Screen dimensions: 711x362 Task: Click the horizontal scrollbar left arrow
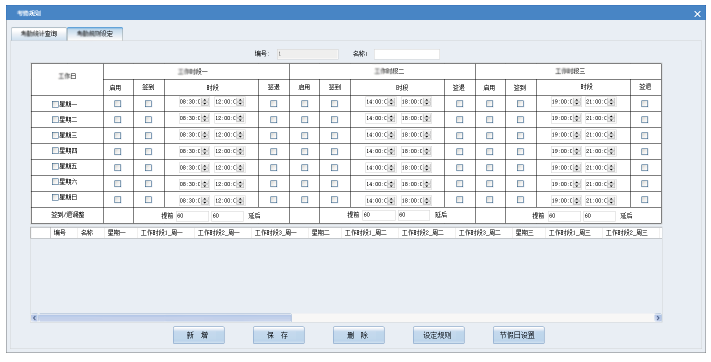click(34, 318)
